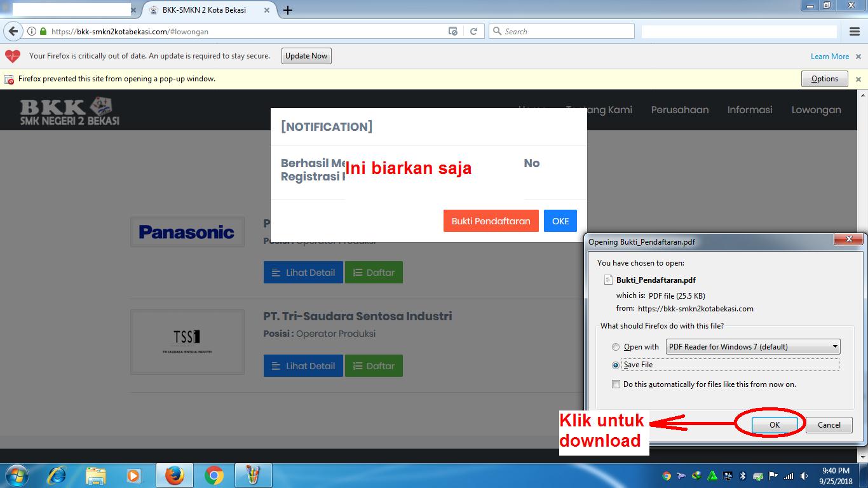Click the BKK SMK Negeri 2 Bekasi logo
Screen dimensions: 868x488
pos(70,111)
